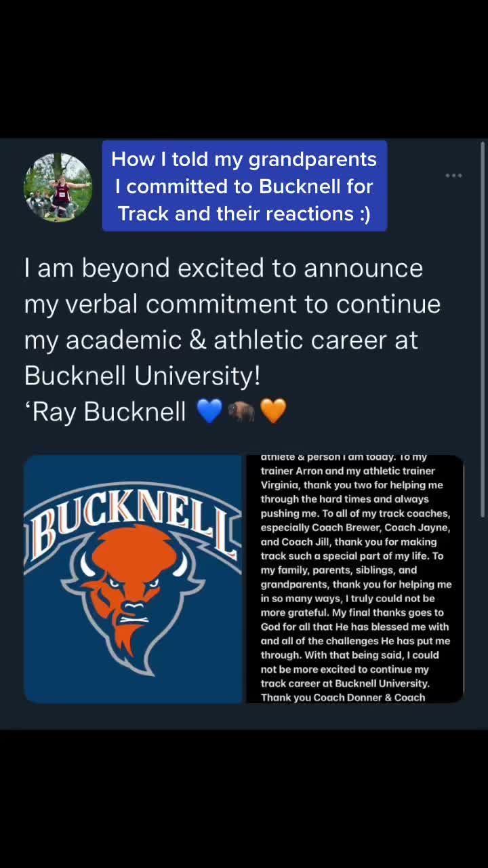Click the blue heart emoji

click(209, 411)
